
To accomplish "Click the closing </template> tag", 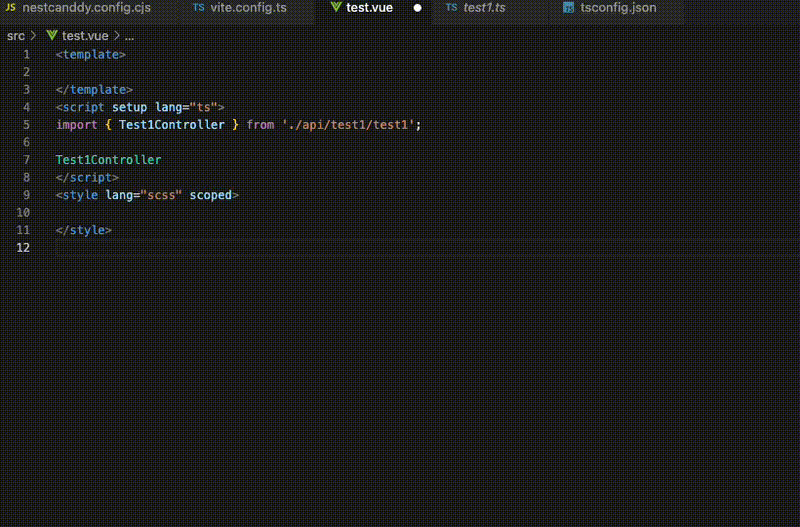I will click(94, 90).
